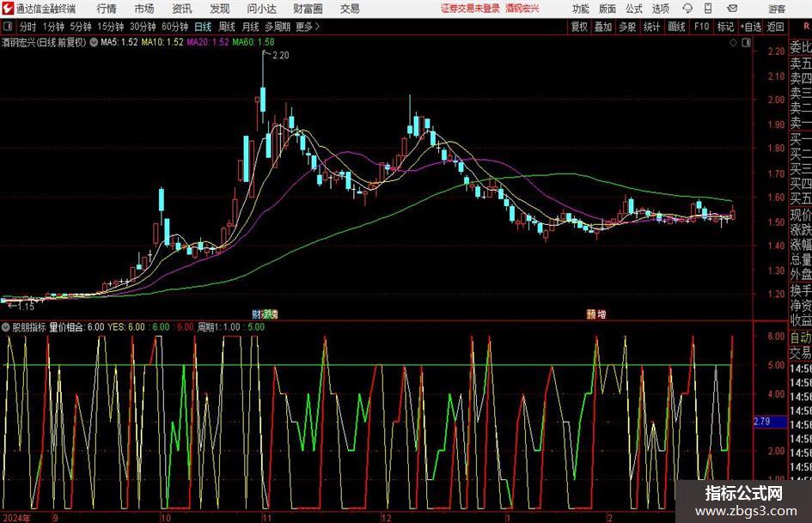The height and width of the screenshot is (523, 812).
Task: Switch to 5分钟 period tab
Action: click(81, 27)
